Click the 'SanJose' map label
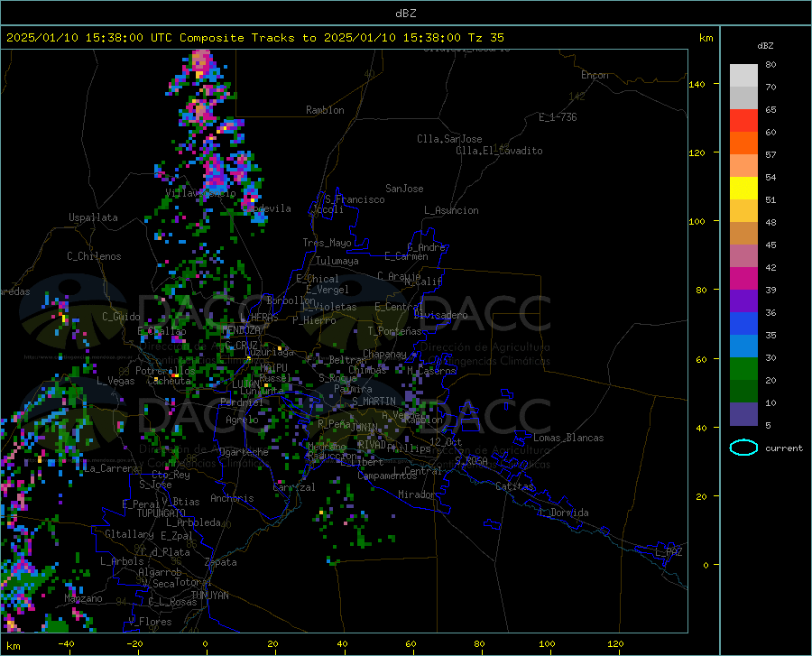 [x=404, y=189]
